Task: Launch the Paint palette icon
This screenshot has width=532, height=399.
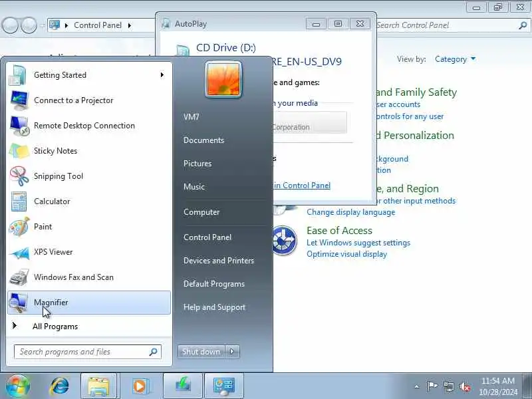Action: (x=19, y=227)
